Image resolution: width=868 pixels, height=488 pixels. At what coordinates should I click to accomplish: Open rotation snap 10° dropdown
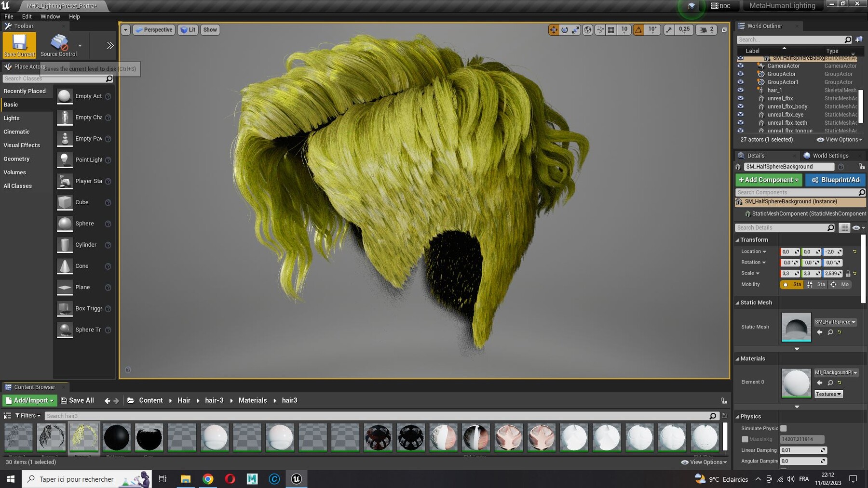pyautogui.click(x=652, y=30)
